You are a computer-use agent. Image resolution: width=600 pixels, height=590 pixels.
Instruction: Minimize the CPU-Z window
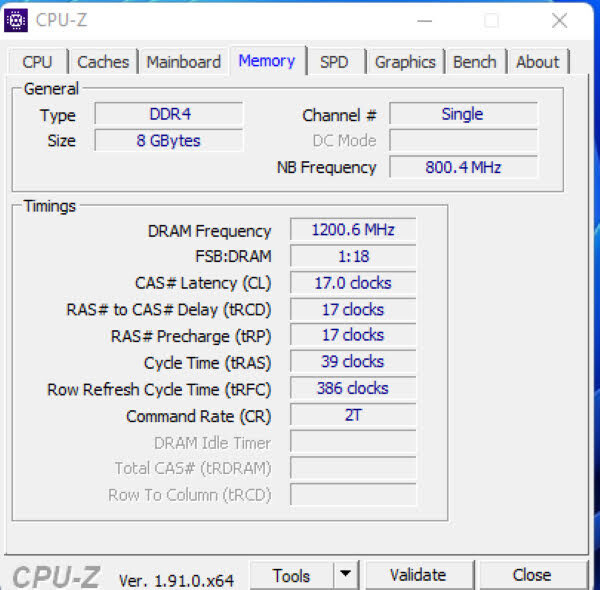tap(424, 21)
